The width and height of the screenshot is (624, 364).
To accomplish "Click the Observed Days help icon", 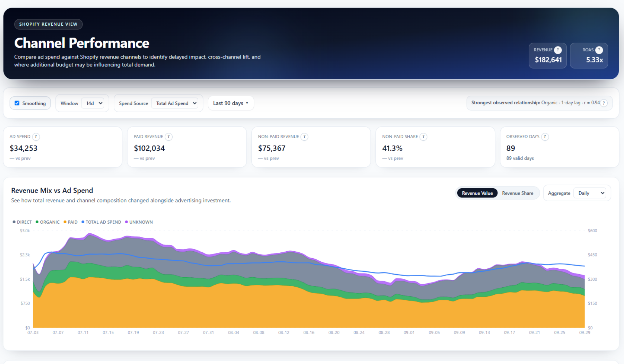I will (545, 137).
